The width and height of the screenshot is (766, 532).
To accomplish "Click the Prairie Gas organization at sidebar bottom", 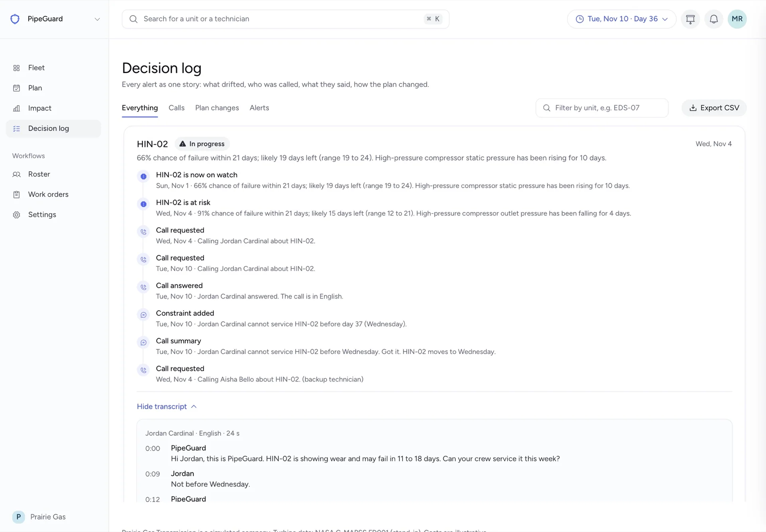I will click(x=39, y=517).
